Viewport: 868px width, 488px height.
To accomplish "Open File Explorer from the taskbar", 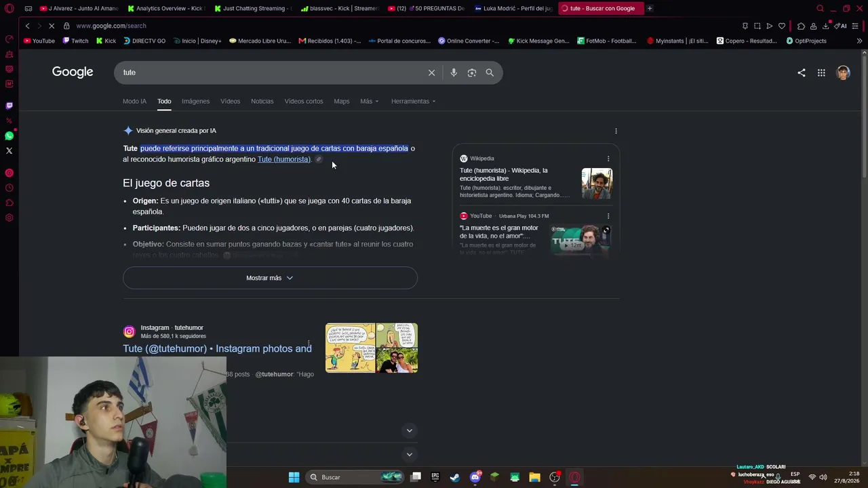I will 534,477.
